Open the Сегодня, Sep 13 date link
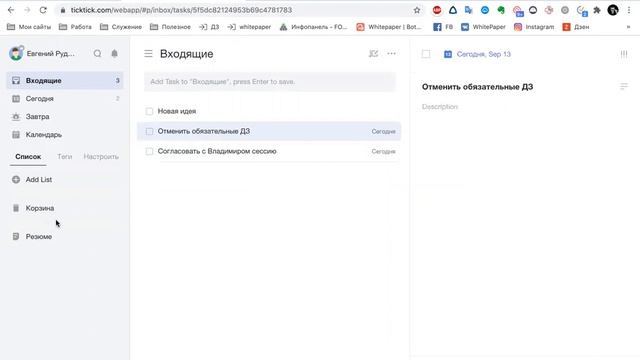This screenshot has width=640, height=360. tap(483, 54)
